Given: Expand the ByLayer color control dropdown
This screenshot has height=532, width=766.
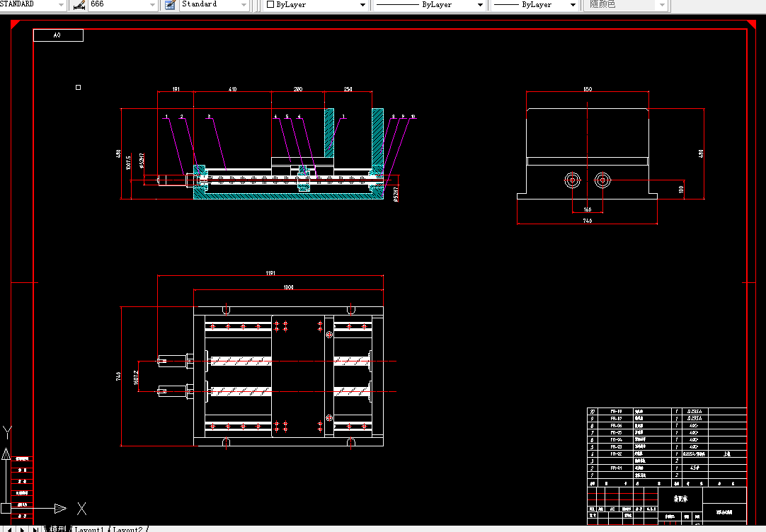Looking at the screenshot, I should pyautogui.click(x=362, y=5).
